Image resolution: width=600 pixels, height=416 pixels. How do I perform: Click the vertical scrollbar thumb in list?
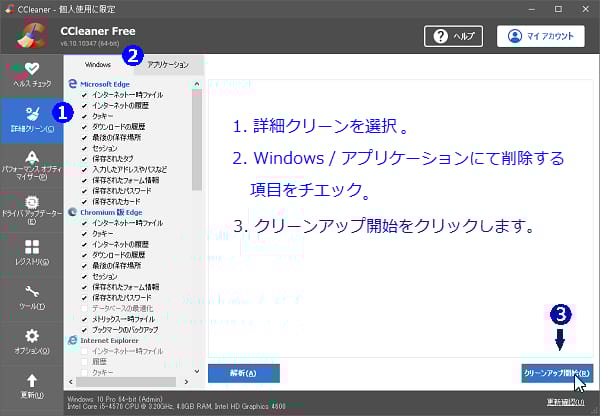coord(197,140)
